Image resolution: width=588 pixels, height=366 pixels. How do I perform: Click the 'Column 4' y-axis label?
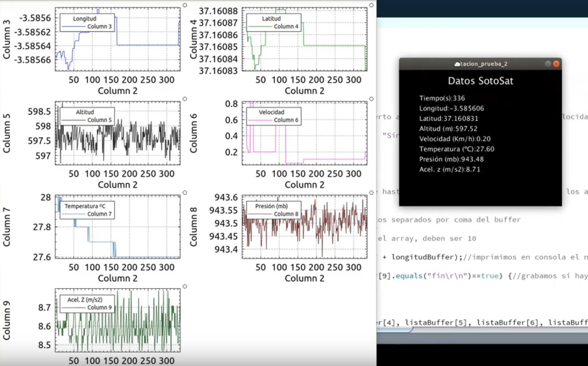(x=193, y=39)
